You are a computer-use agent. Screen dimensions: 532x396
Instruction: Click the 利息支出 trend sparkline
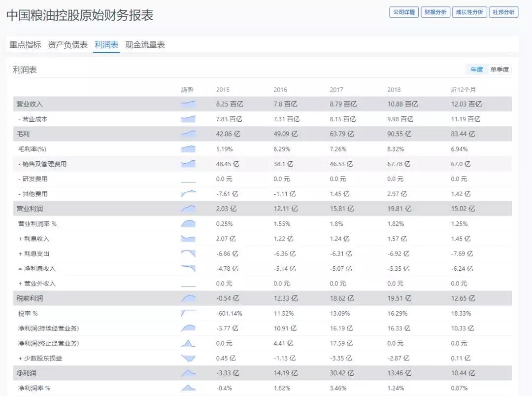[188, 253]
